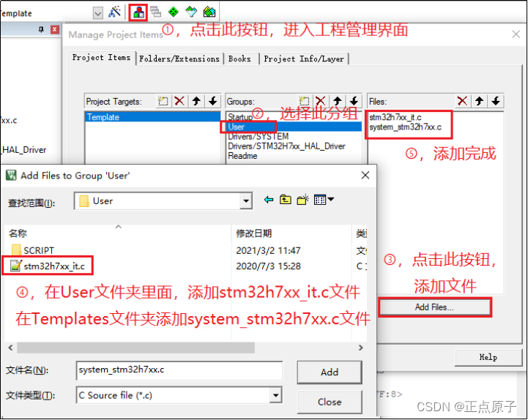Click the Add Files... button
This screenshot has width=528, height=420.
tap(434, 307)
